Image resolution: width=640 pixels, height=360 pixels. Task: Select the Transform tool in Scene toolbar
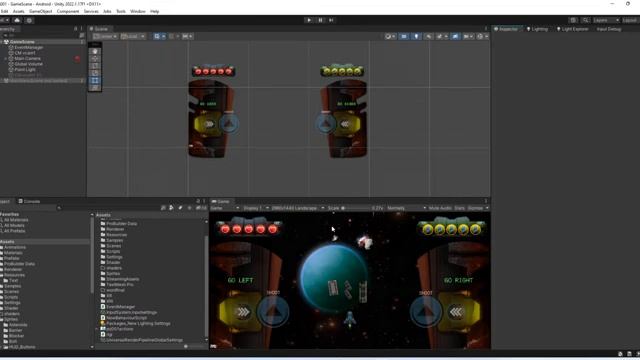(x=95, y=87)
